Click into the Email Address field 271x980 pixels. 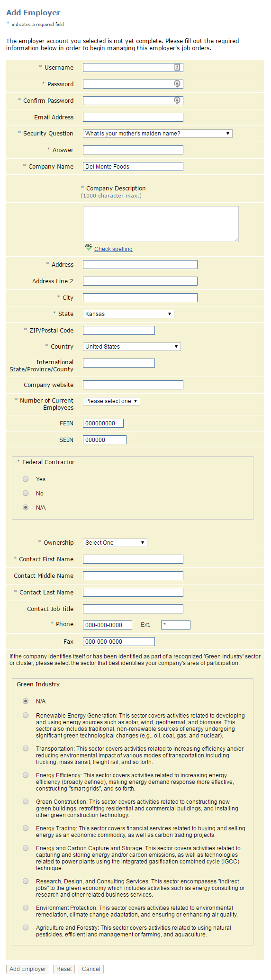(x=133, y=117)
